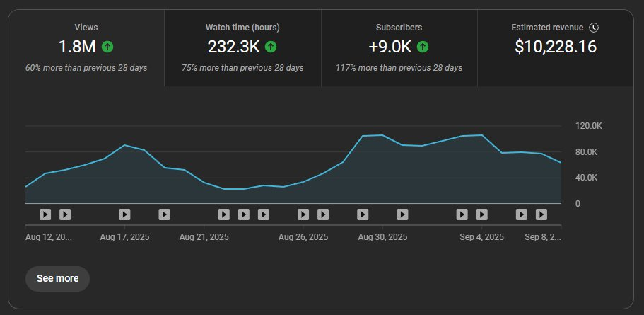Open the middle marker of the three after Aug 21
The image size is (644, 315).
click(x=244, y=214)
